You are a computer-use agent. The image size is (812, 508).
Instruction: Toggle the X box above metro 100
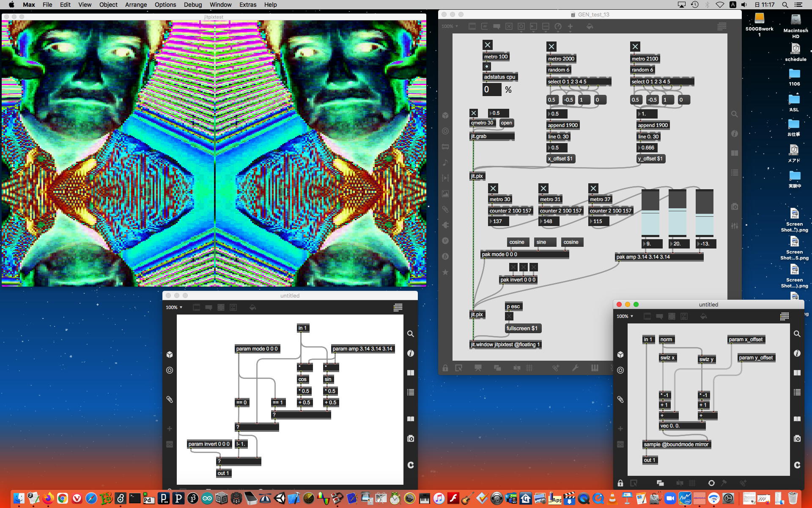pos(487,45)
